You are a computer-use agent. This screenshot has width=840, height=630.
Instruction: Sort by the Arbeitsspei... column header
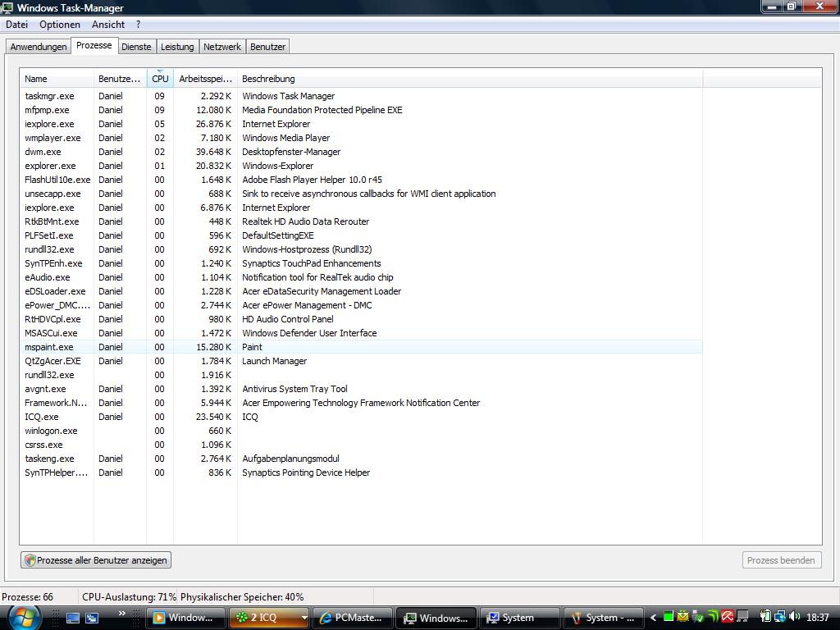206,79
